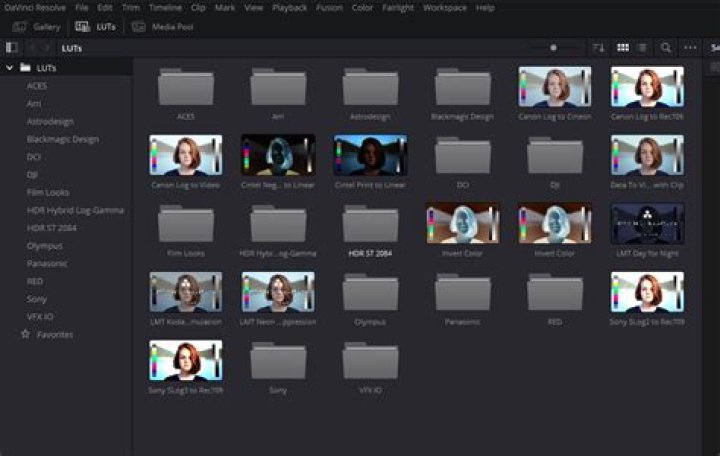Image resolution: width=720 pixels, height=456 pixels.
Task: Select the Canon Log to Cineon LUT
Action: click(555, 87)
